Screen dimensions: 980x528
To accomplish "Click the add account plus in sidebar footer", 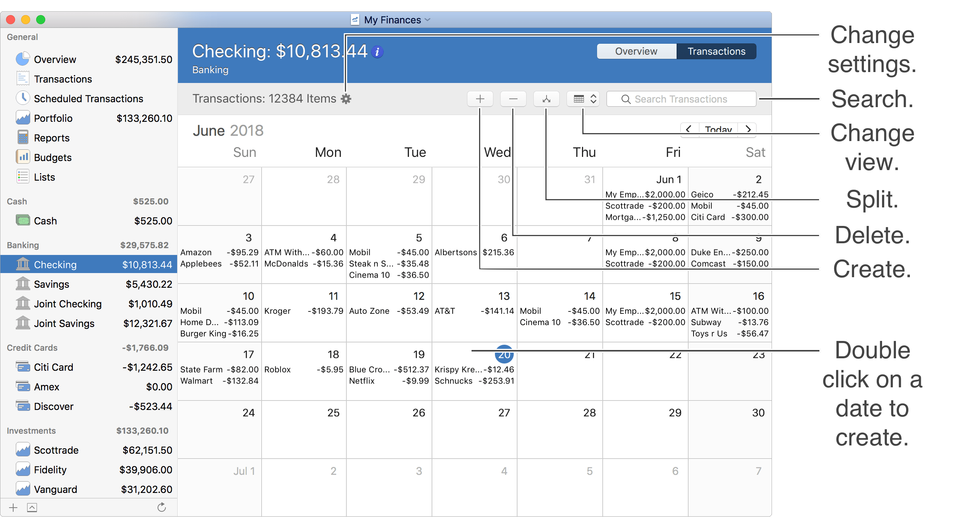I will 13,507.
